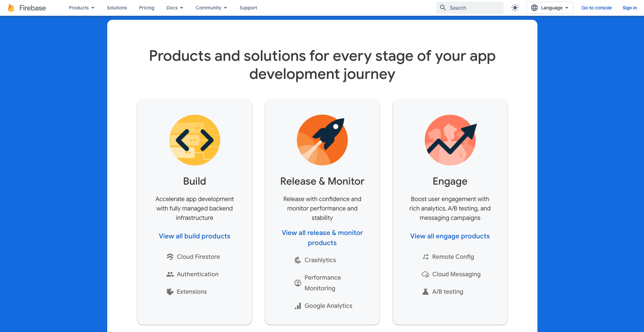
Task: Click the Cloud Messaging cloud icon
Action: coord(426,274)
